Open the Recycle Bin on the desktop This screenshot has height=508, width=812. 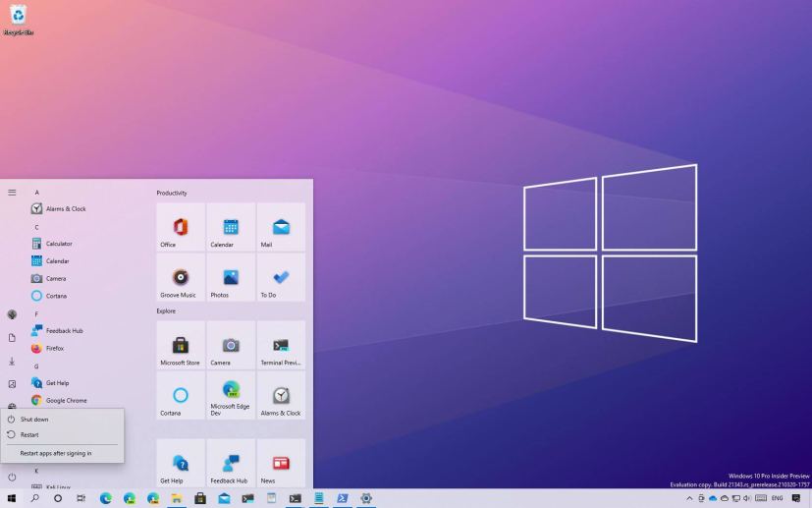coord(18,21)
